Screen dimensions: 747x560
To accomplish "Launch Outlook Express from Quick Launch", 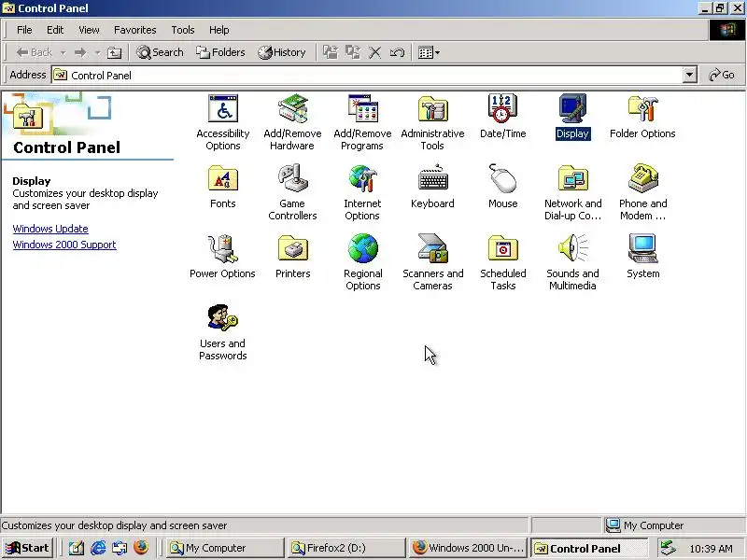I will pyautogui.click(x=120, y=548).
